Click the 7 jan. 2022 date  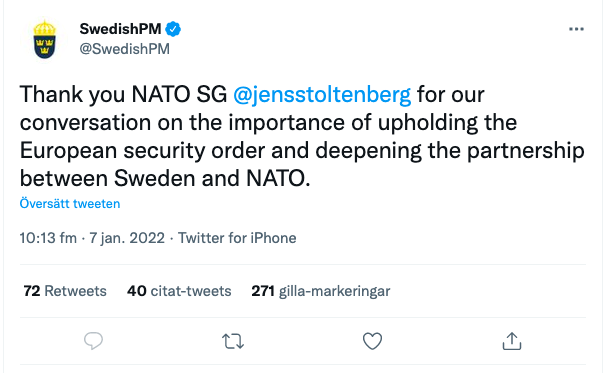point(127,238)
